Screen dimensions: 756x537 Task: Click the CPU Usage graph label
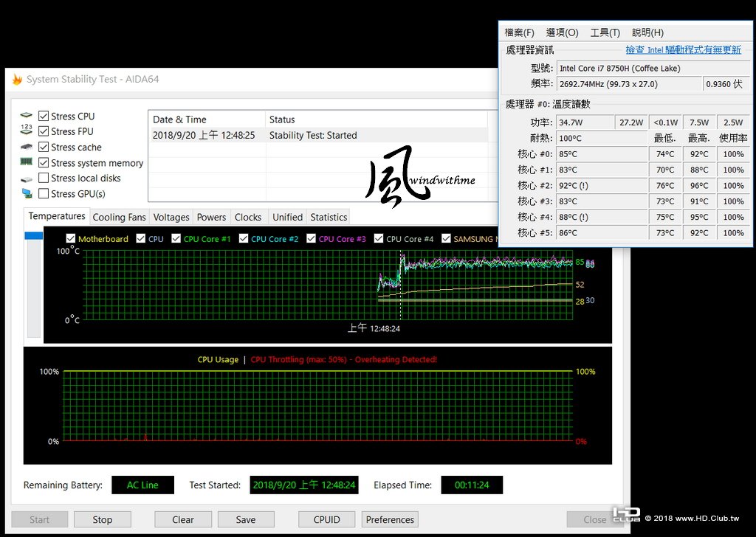click(x=218, y=359)
